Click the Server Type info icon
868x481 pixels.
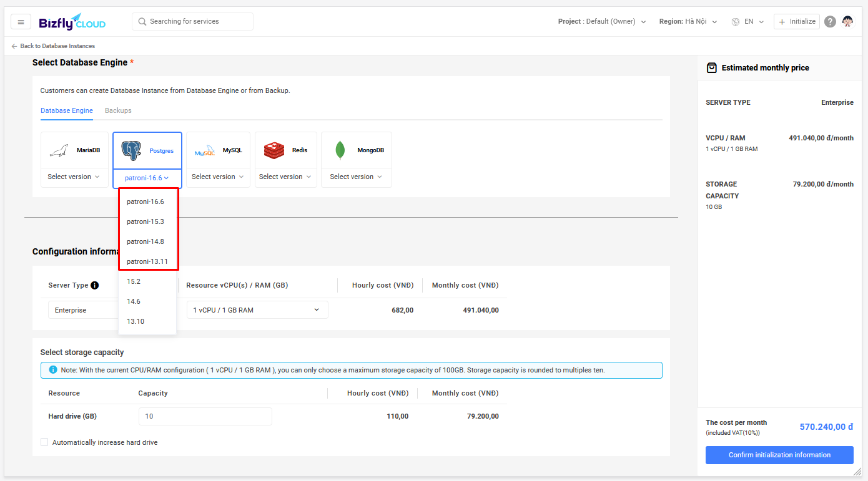point(95,285)
